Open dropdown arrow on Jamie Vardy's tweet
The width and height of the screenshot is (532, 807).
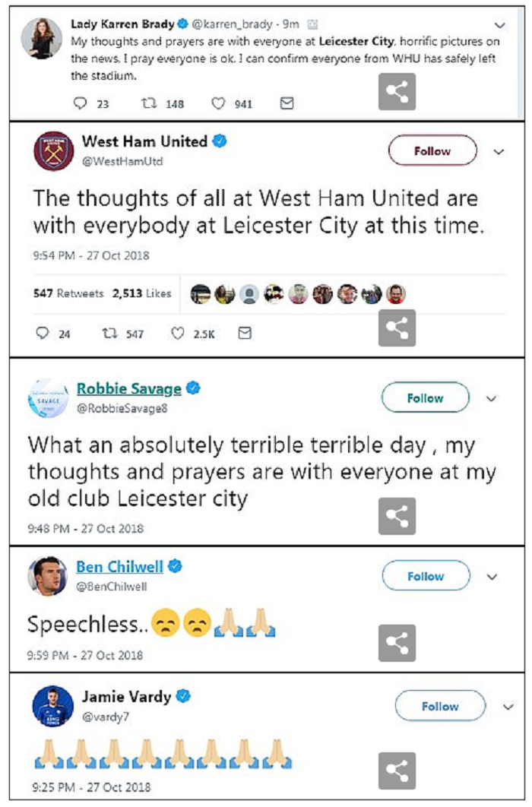coord(508,707)
